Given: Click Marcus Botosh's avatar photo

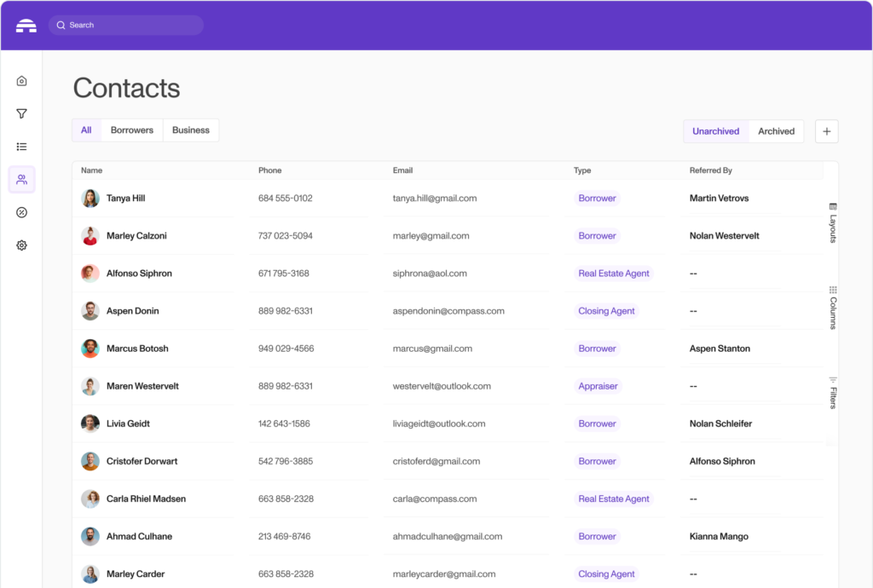Looking at the screenshot, I should [x=90, y=349].
